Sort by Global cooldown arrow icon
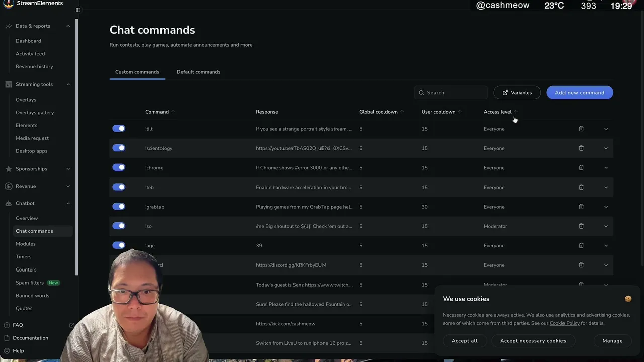Image resolution: width=644 pixels, height=362 pixels. click(x=402, y=112)
